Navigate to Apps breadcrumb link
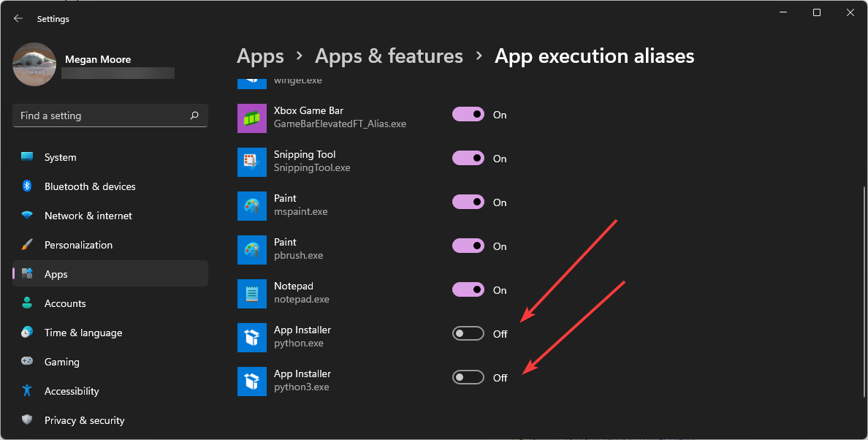868x440 pixels. click(x=260, y=56)
